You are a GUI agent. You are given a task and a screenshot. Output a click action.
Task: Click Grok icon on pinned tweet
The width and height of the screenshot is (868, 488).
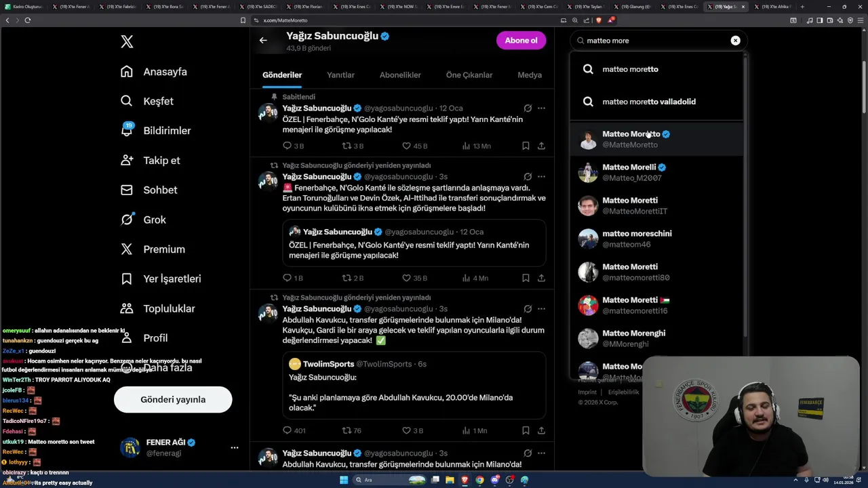(x=528, y=108)
